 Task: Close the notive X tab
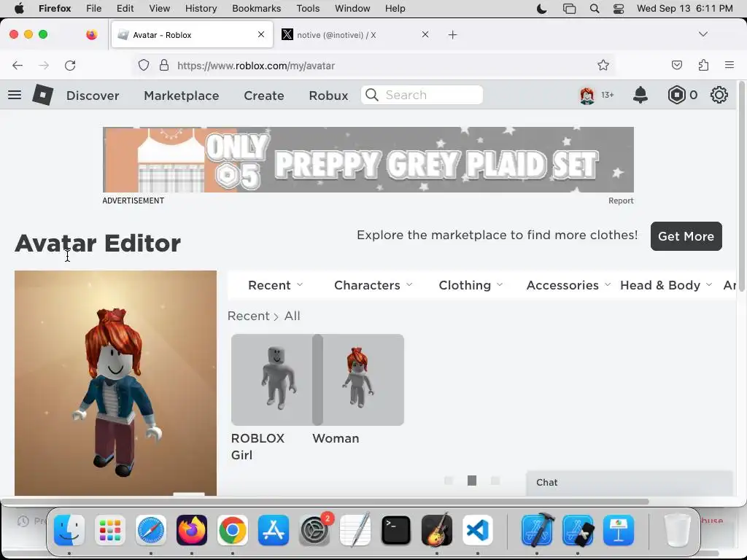(x=425, y=34)
